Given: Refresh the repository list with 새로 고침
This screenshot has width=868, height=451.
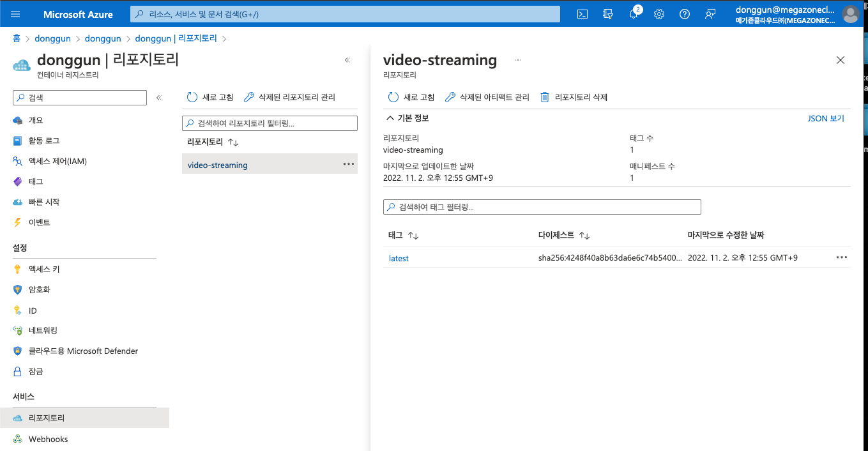Looking at the screenshot, I should click(x=210, y=97).
